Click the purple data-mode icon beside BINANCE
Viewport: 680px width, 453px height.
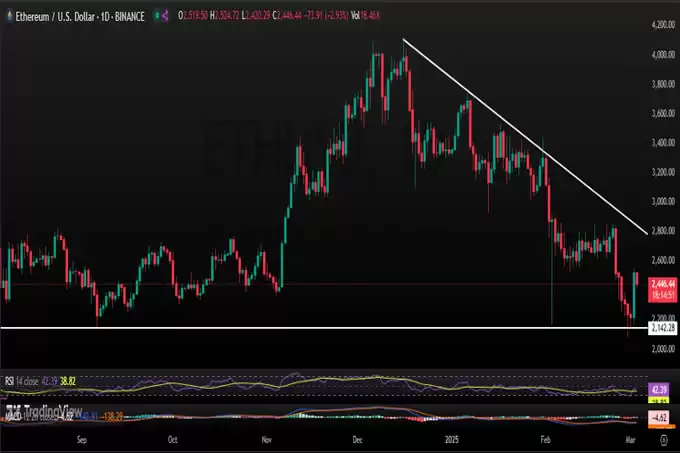(x=165, y=16)
